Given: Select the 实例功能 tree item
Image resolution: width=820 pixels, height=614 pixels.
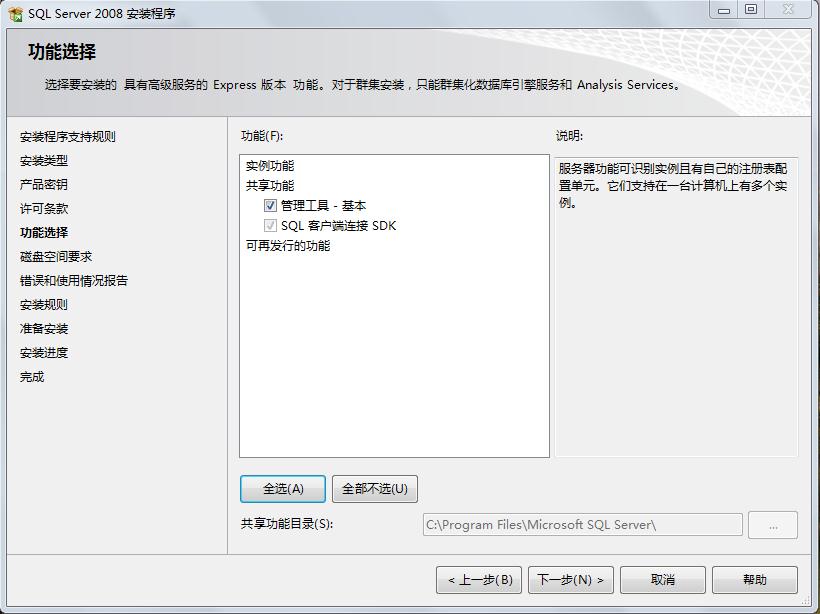Looking at the screenshot, I should tap(270, 166).
